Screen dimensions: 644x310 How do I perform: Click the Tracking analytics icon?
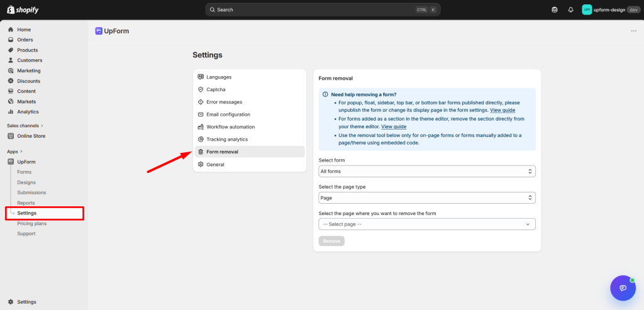pyautogui.click(x=201, y=139)
